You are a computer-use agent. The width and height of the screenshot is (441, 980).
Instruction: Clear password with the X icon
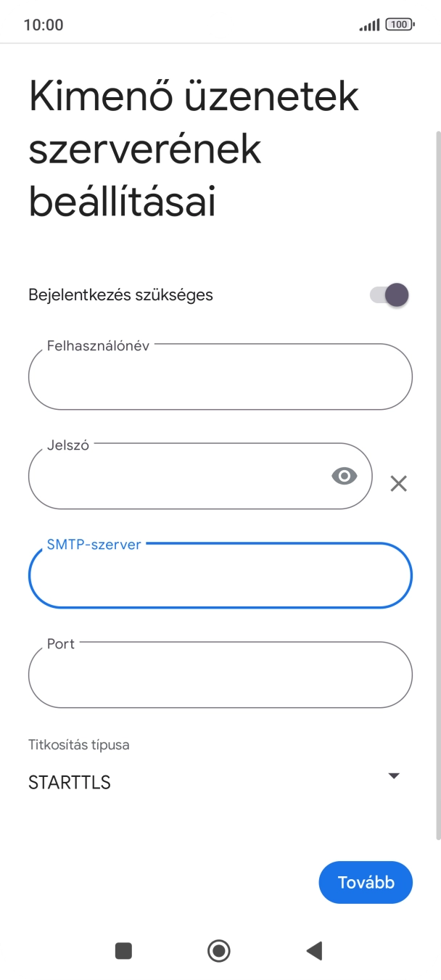pyautogui.click(x=398, y=483)
